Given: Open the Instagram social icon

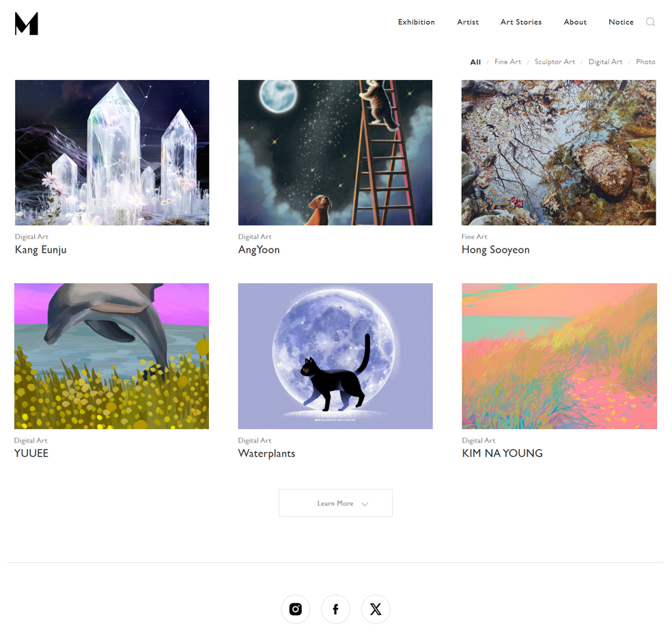Looking at the screenshot, I should pos(295,609).
